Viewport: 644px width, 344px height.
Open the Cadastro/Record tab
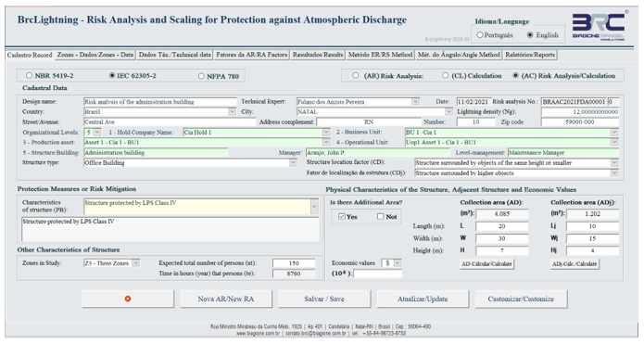coord(30,55)
